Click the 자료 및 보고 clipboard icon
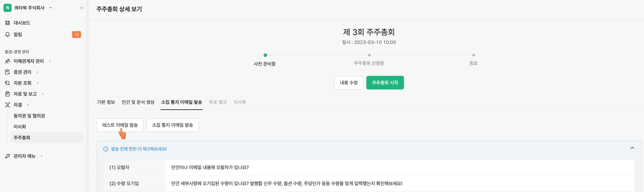Image resolution: width=644 pixels, height=192 pixels. (8, 94)
